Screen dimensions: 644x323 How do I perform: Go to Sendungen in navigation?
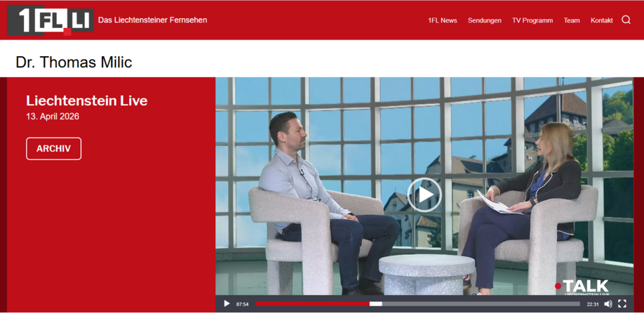484,20
